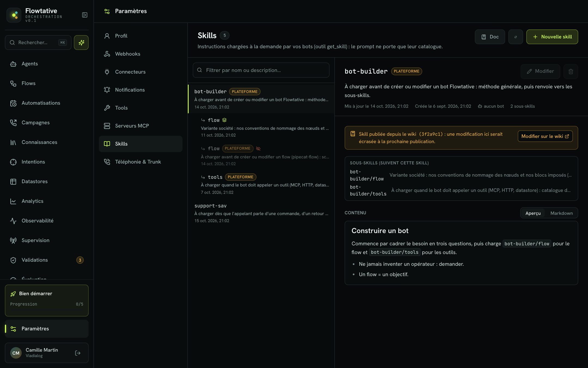
Task: Click the Modifier button
Action: 540,71
